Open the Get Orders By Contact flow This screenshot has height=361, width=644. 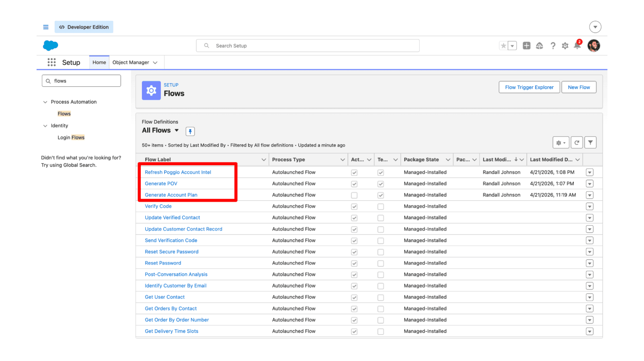coord(171,308)
